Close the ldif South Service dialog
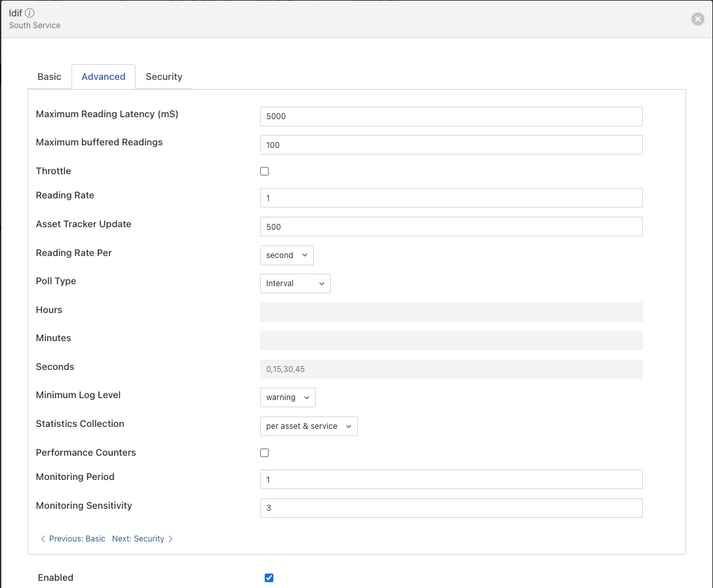This screenshot has height=588, width=713. point(697,19)
